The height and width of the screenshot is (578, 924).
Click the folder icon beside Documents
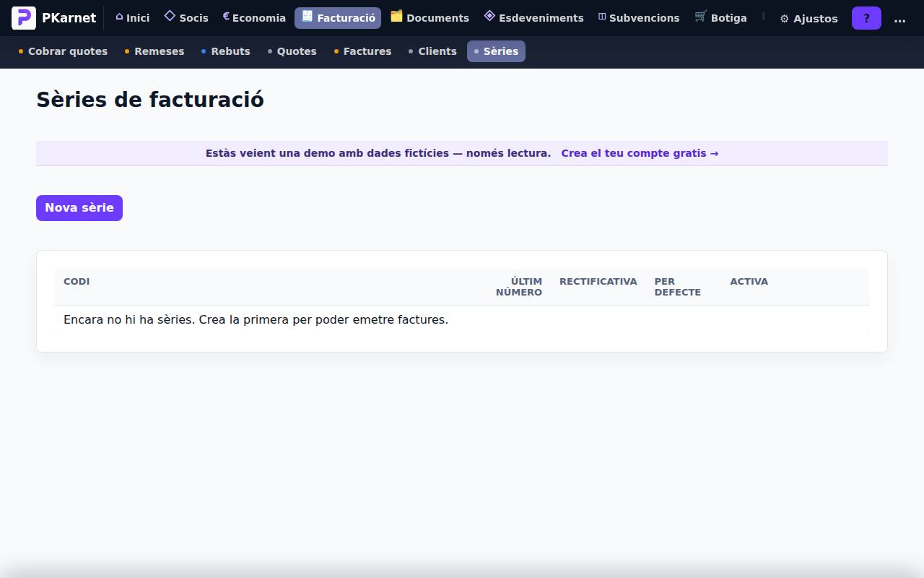[396, 16]
